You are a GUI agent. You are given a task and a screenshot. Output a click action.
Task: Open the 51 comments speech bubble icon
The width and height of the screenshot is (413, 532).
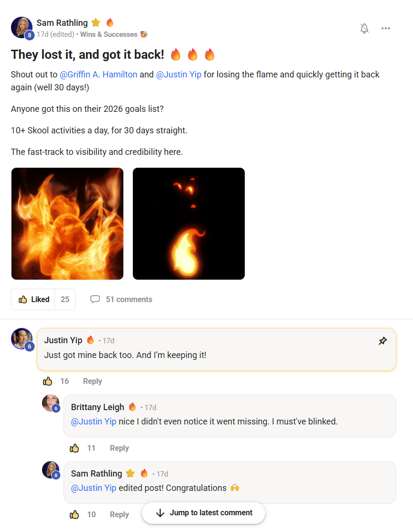click(95, 300)
